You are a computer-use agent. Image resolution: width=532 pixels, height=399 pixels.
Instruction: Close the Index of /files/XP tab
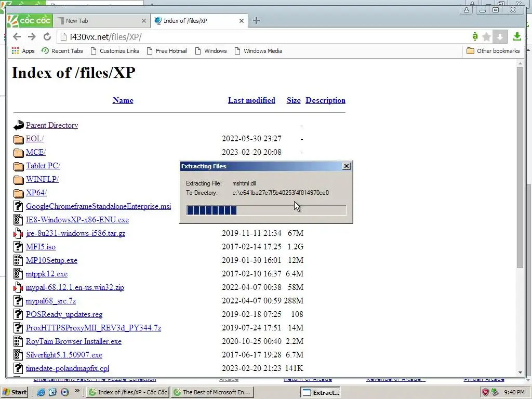(242, 21)
